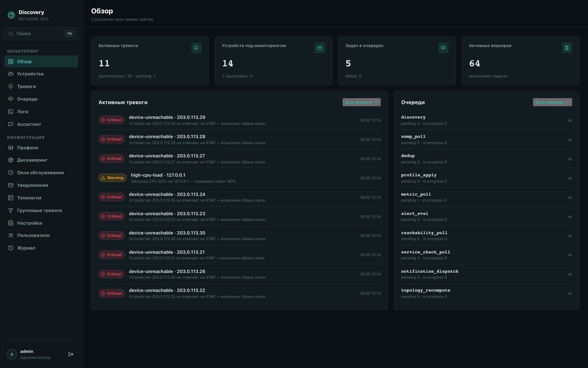Click the value 64 on Активных воркеров card

pyautogui.click(x=475, y=63)
